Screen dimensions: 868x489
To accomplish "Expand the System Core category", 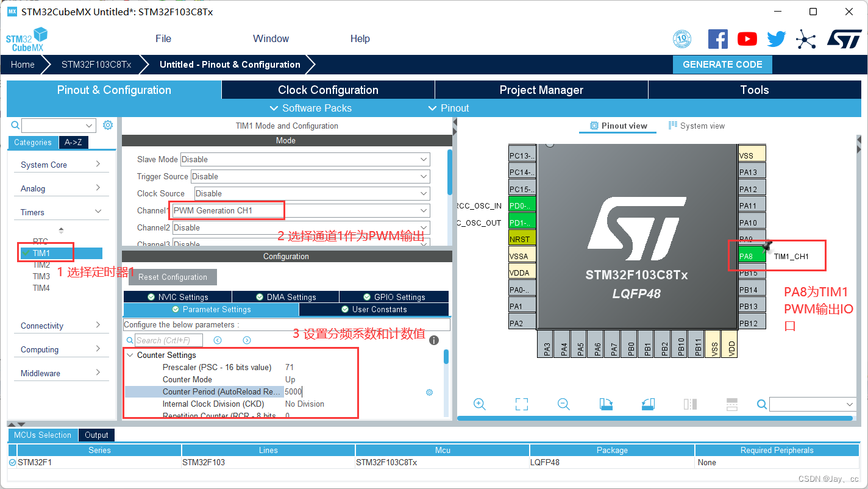I will (60, 165).
